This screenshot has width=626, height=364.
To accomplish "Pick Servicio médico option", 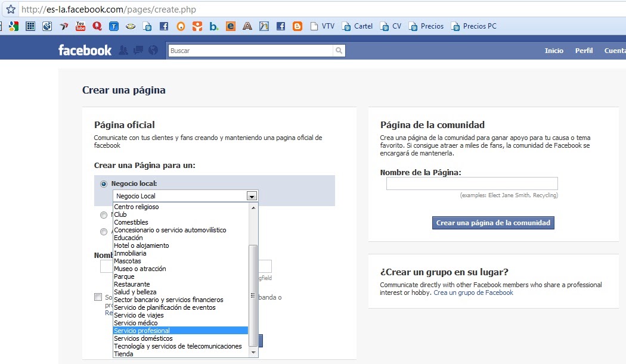I will pos(181,323).
